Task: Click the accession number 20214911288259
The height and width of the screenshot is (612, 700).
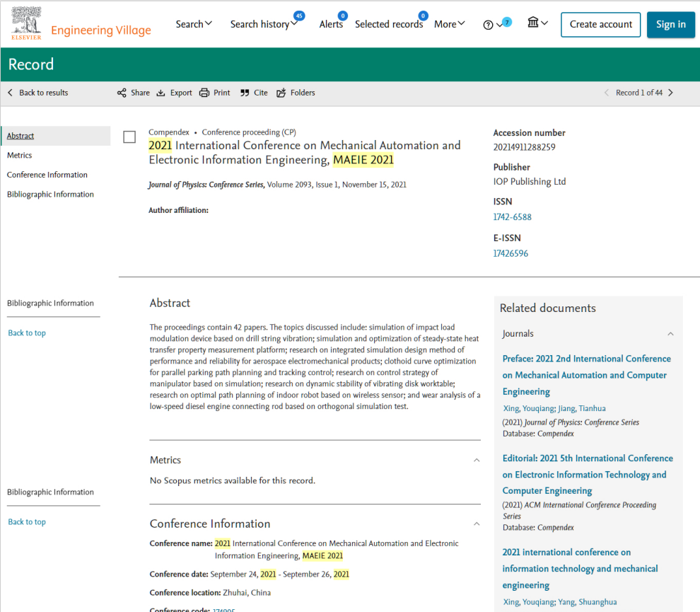Action: pos(524,147)
